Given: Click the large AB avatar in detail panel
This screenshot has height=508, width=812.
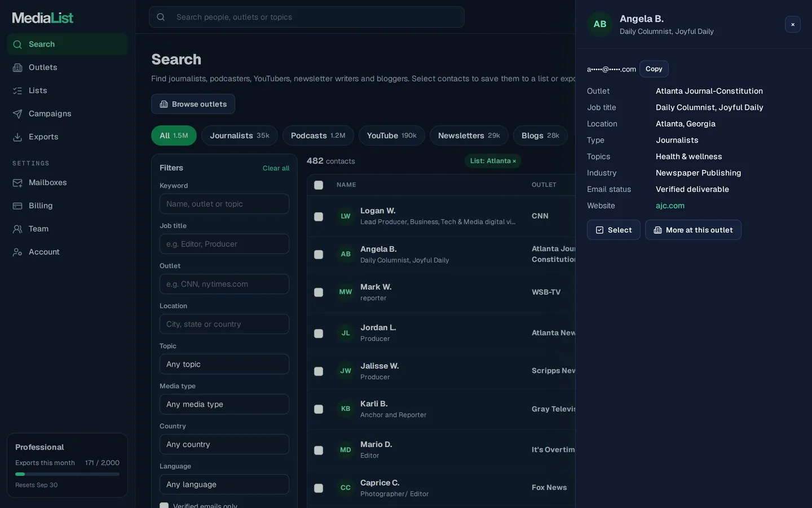Looking at the screenshot, I should 600,24.
